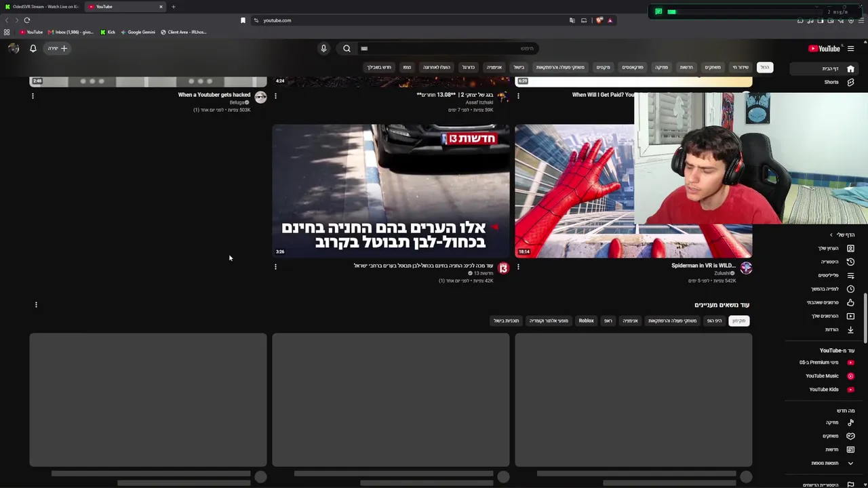Viewport: 868px width, 488px height.
Task: Open 'When a Youtuber gets hacked' title
Action: click(214, 95)
